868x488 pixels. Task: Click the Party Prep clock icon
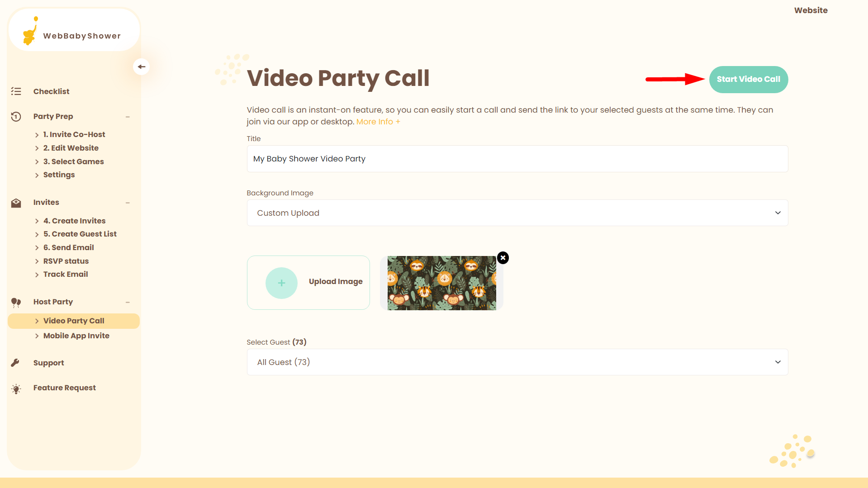[16, 116]
